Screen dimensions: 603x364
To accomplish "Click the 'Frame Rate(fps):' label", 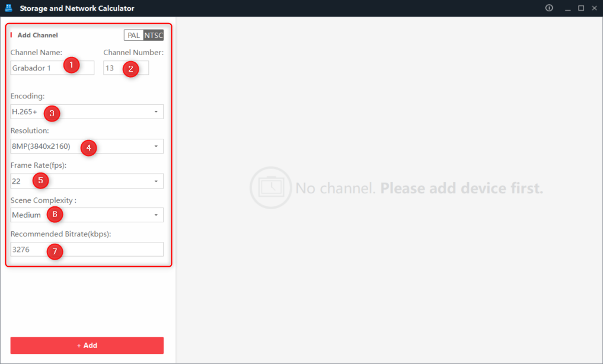I will (x=39, y=165).
